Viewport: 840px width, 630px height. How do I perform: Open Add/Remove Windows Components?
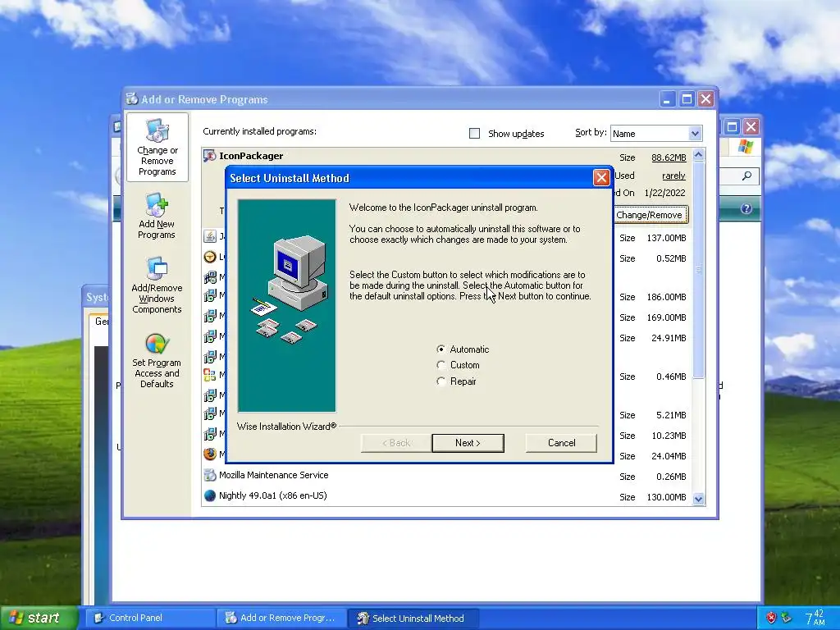(x=157, y=285)
